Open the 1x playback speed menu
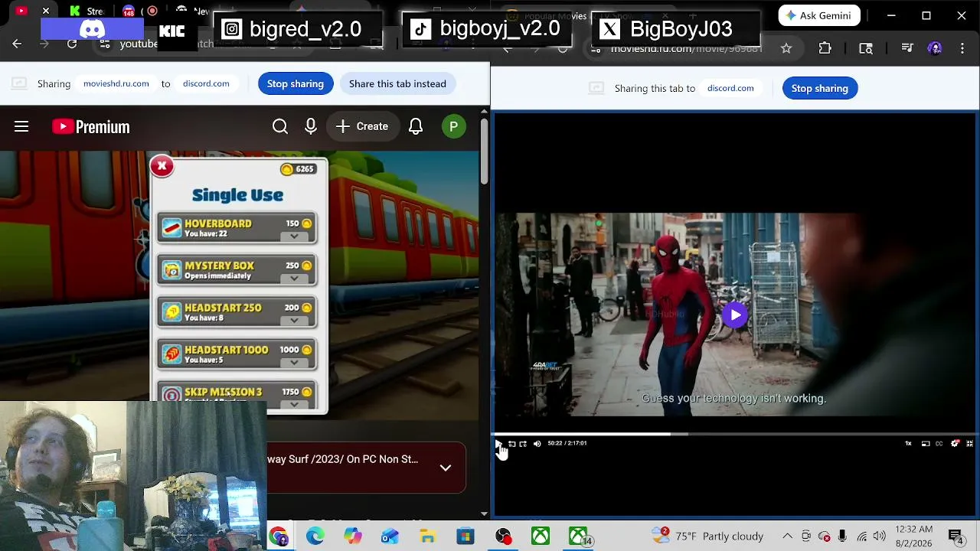The image size is (980, 551). (x=909, y=443)
